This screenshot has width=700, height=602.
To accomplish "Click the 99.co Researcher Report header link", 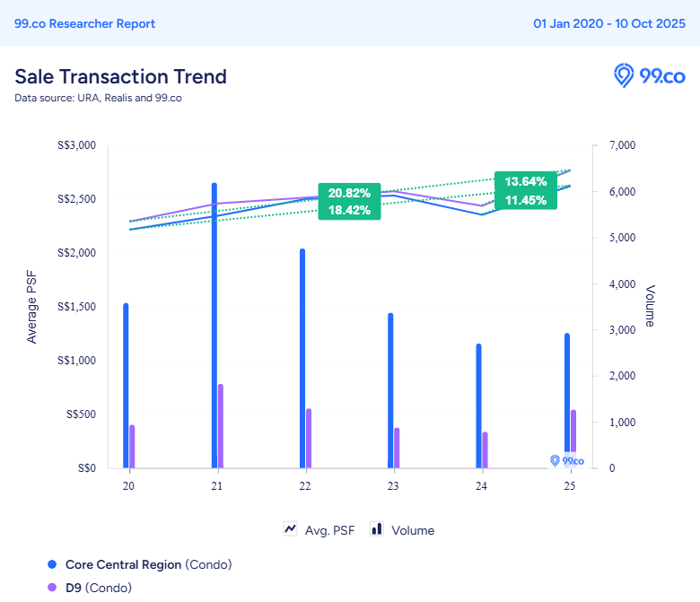I will pos(84,23).
